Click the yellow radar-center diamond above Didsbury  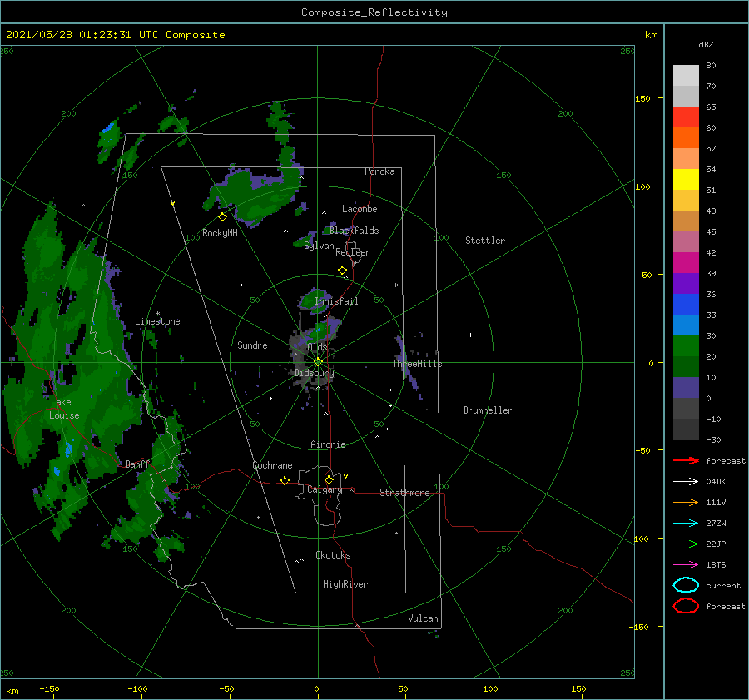(x=318, y=362)
